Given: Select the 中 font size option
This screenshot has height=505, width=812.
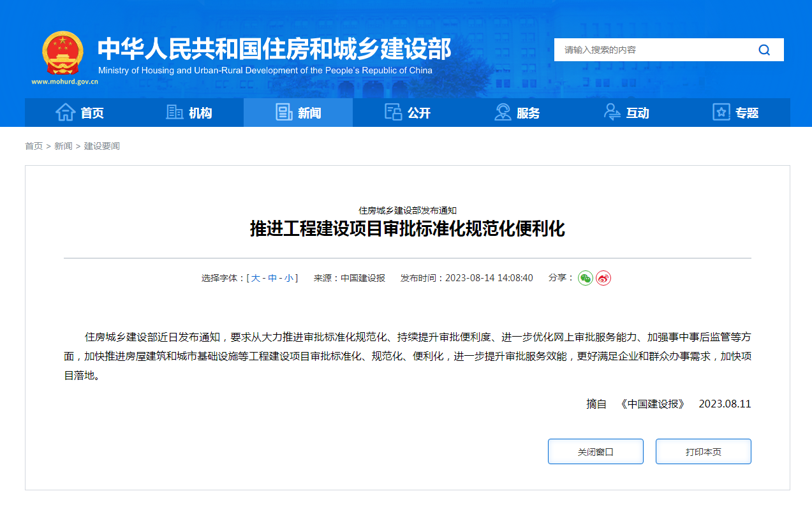Looking at the screenshot, I should 272,278.
